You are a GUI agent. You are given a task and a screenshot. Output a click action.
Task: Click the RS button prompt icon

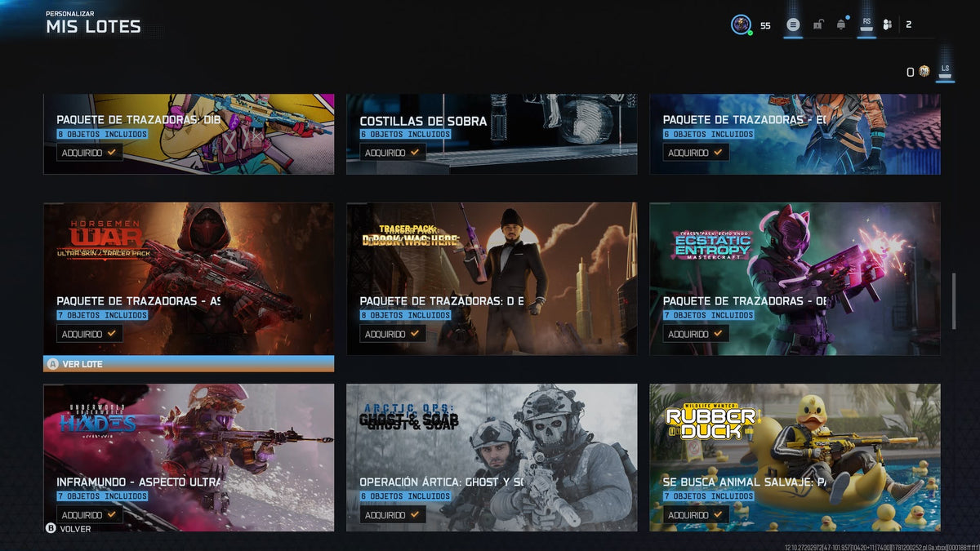[866, 24]
